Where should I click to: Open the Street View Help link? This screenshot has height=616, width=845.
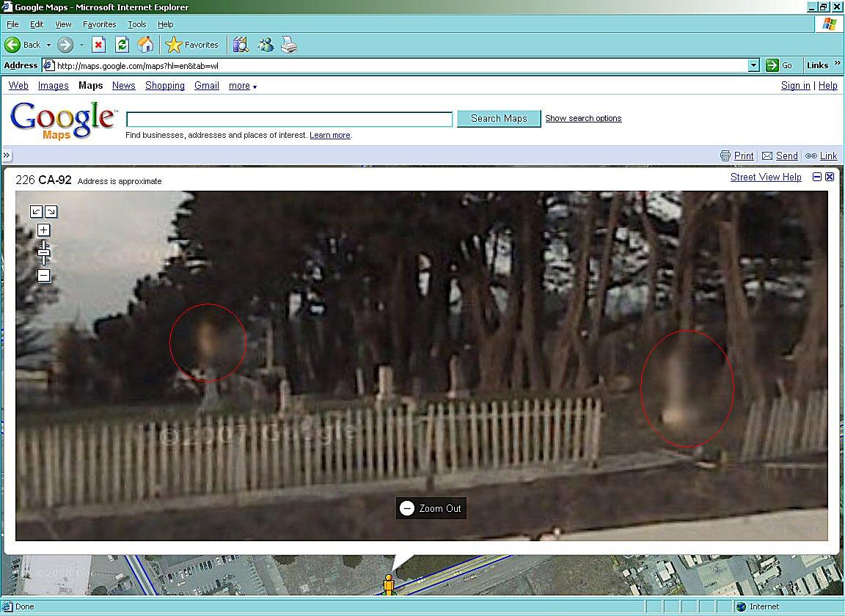pyautogui.click(x=766, y=177)
